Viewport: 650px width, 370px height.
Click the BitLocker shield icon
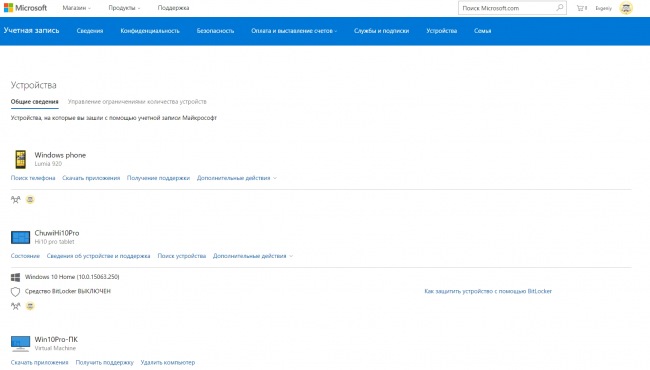click(x=15, y=292)
